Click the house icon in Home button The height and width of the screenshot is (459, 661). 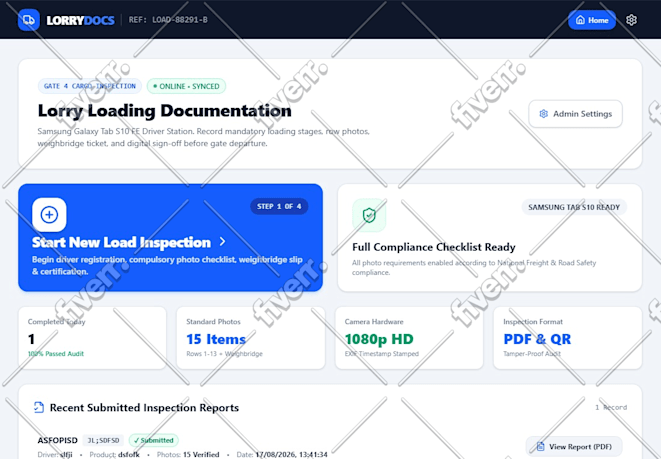580,20
